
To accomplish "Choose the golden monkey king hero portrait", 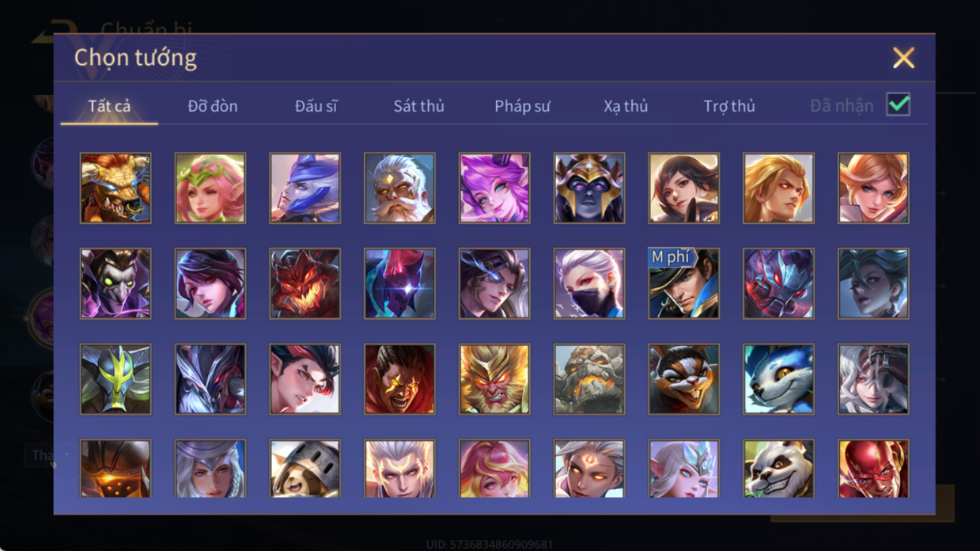I will pyautogui.click(x=494, y=378).
